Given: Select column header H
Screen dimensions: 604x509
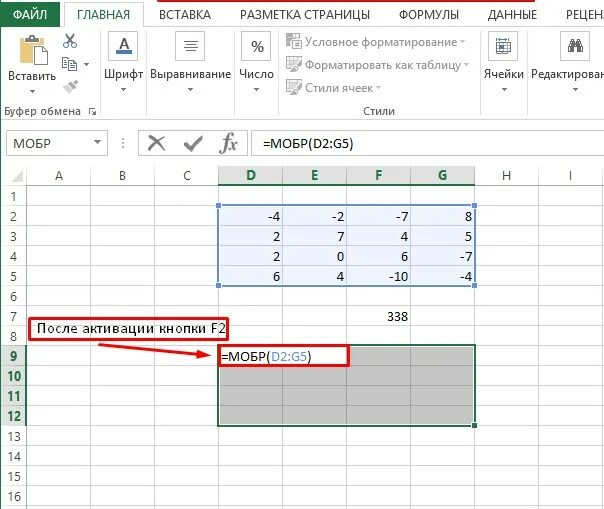Looking at the screenshot, I should point(506,176).
